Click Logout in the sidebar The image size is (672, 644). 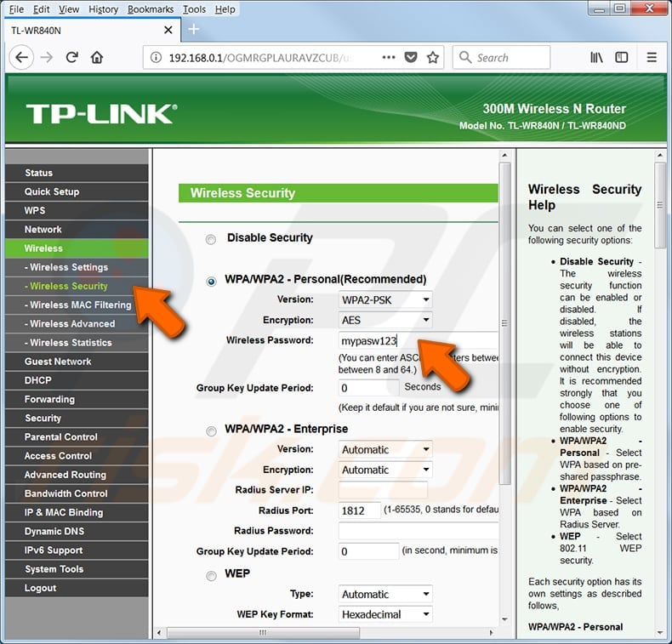click(77, 588)
